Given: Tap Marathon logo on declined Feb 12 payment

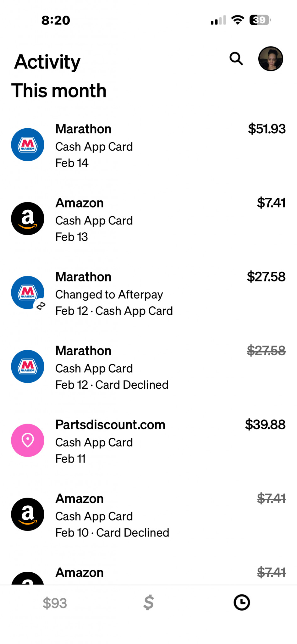Looking at the screenshot, I should point(28,366).
